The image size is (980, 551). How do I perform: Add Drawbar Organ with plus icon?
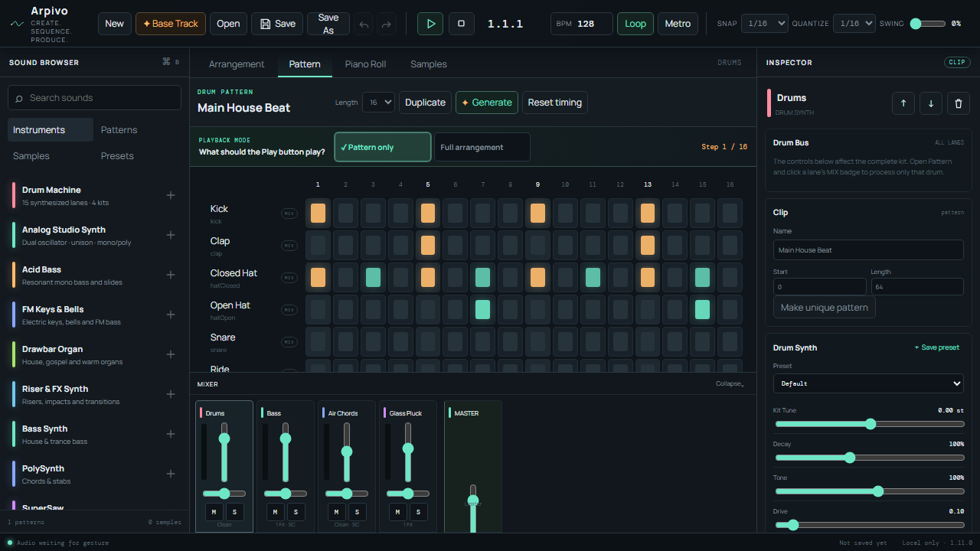[171, 354]
